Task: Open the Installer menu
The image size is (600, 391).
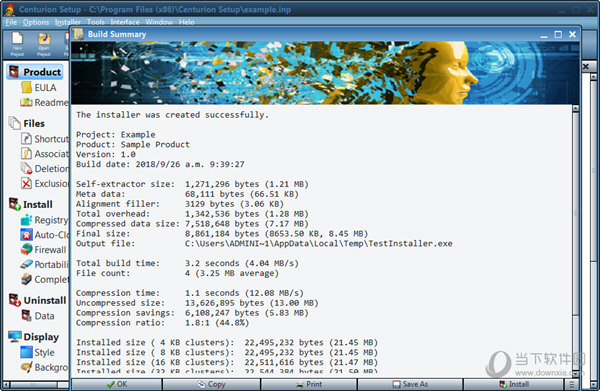Action: (x=67, y=22)
